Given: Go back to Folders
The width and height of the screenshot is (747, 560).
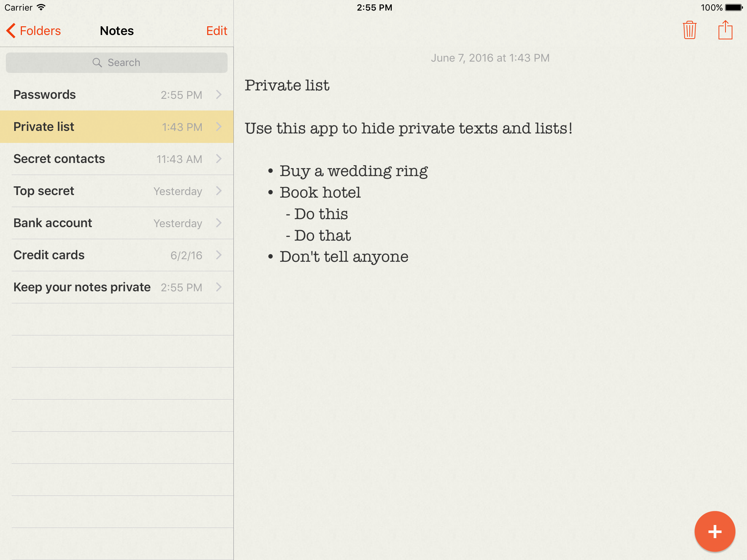Looking at the screenshot, I should (40, 31).
